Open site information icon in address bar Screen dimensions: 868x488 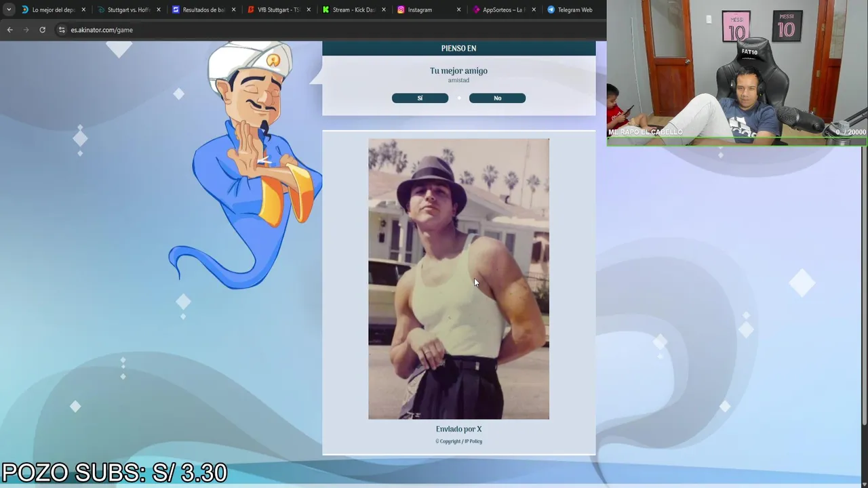pyautogui.click(x=62, y=30)
